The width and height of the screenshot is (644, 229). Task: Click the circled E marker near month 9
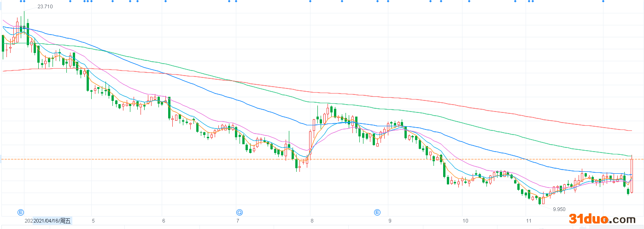click(377, 212)
